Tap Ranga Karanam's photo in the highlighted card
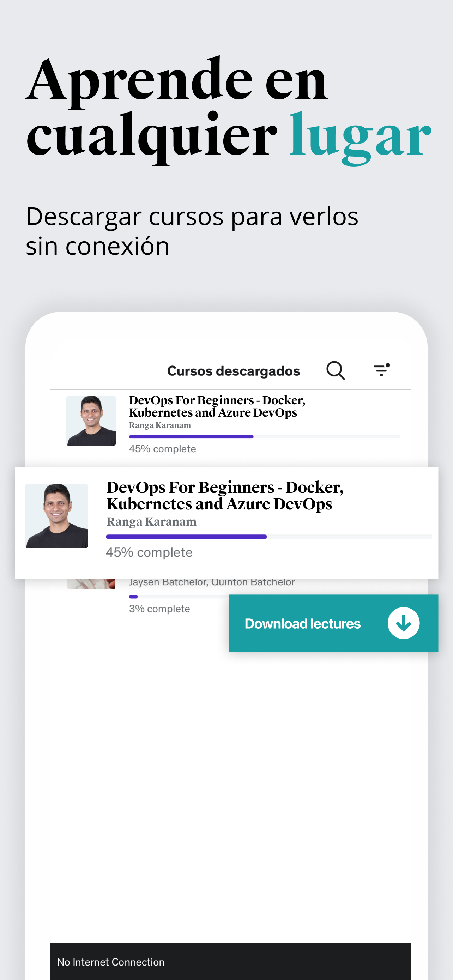 [x=57, y=515]
